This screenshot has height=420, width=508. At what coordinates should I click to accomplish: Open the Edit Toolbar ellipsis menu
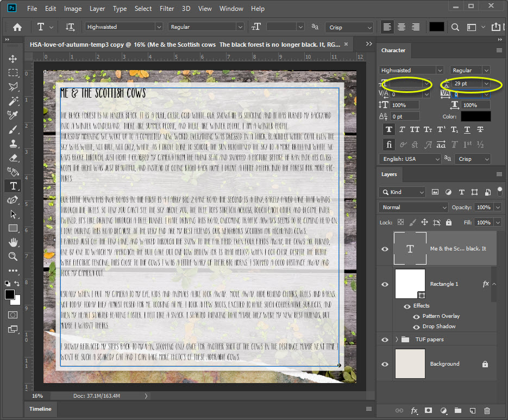pos(13,271)
